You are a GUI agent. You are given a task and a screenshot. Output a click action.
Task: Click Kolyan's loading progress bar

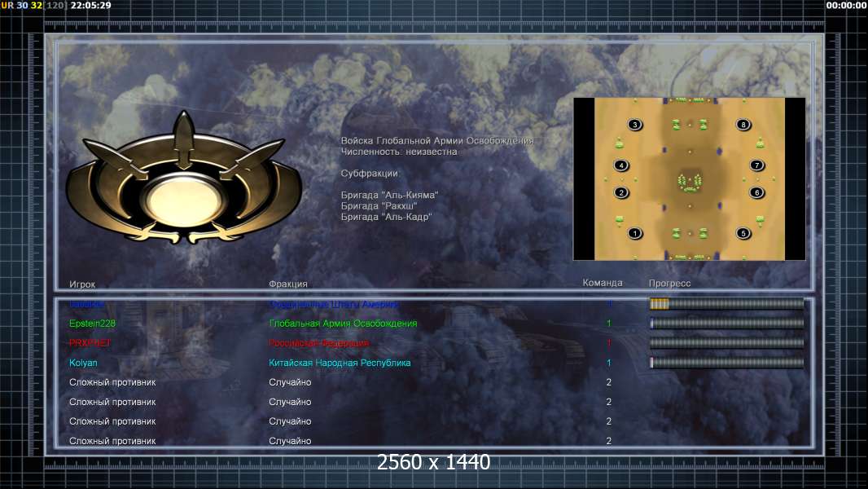point(726,363)
